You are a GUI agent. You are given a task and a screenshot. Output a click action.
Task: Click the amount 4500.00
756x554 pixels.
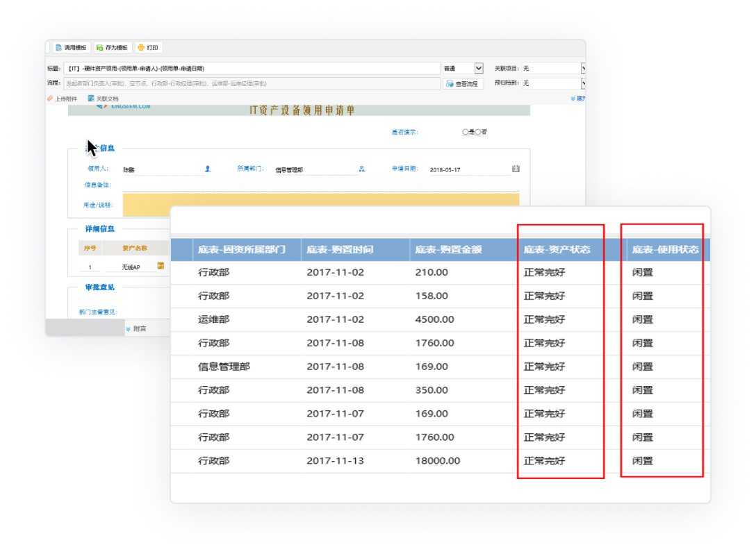coord(434,320)
